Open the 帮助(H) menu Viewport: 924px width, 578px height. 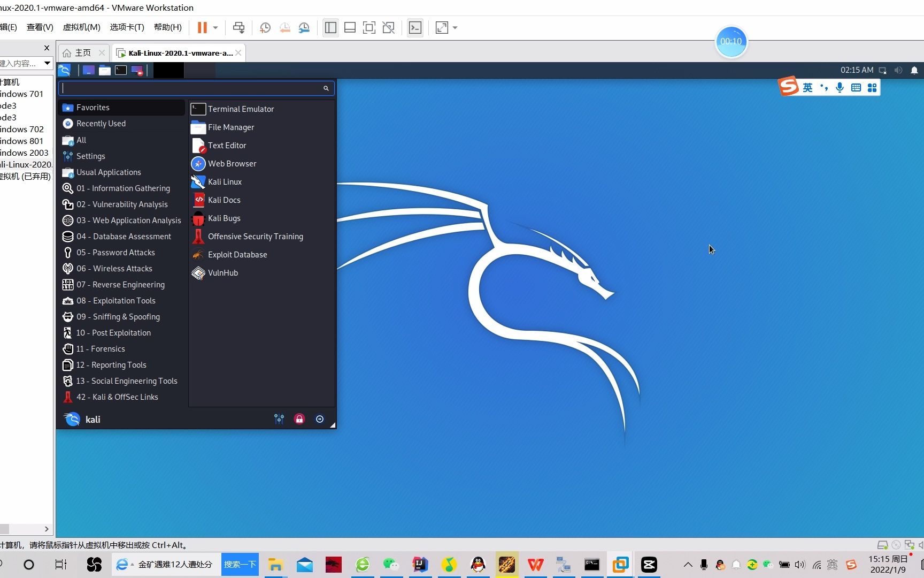[x=167, y=27]
